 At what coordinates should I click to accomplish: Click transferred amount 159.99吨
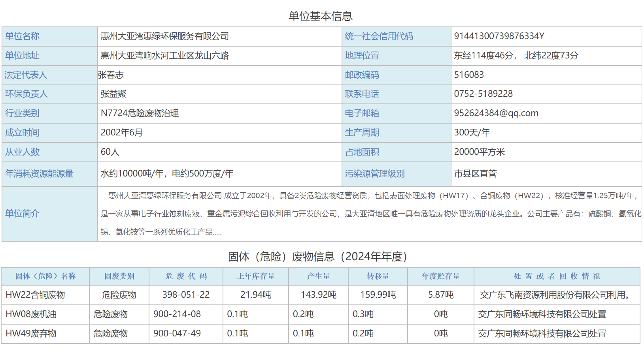(x=378, y=295)
